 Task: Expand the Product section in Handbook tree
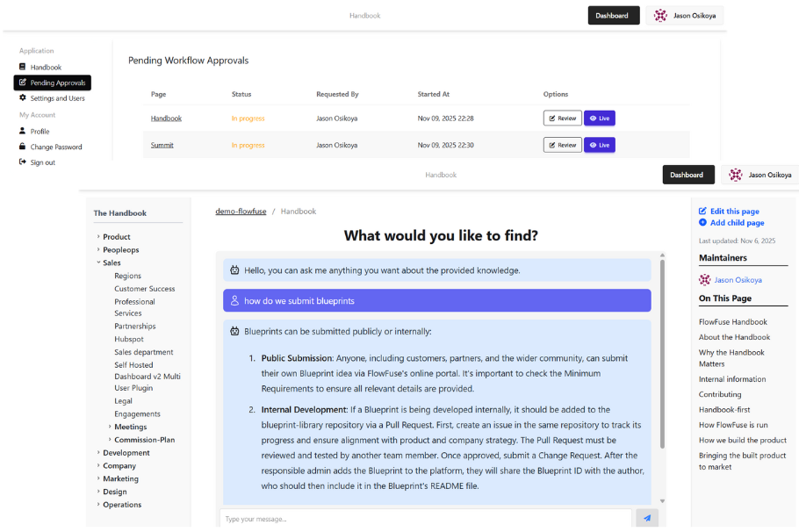pyautogui.click(x=98, y=237)
